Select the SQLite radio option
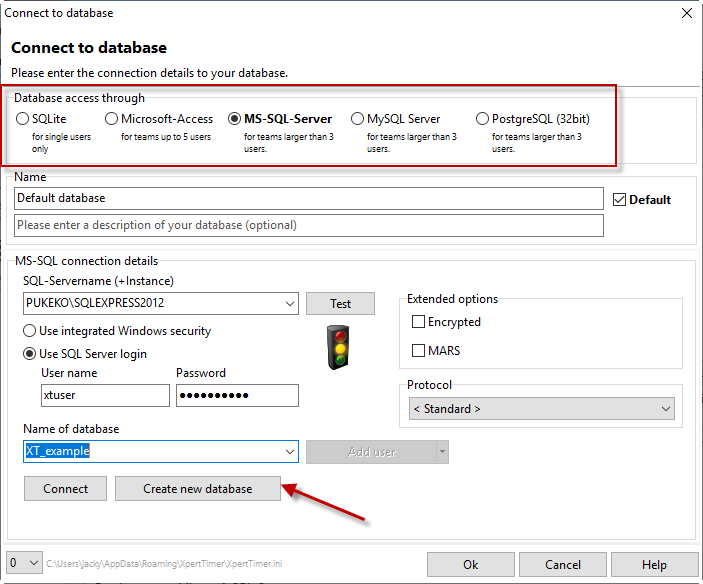This screenshot has height=584, width=703. pyautogui.click(x=23, y=119)
